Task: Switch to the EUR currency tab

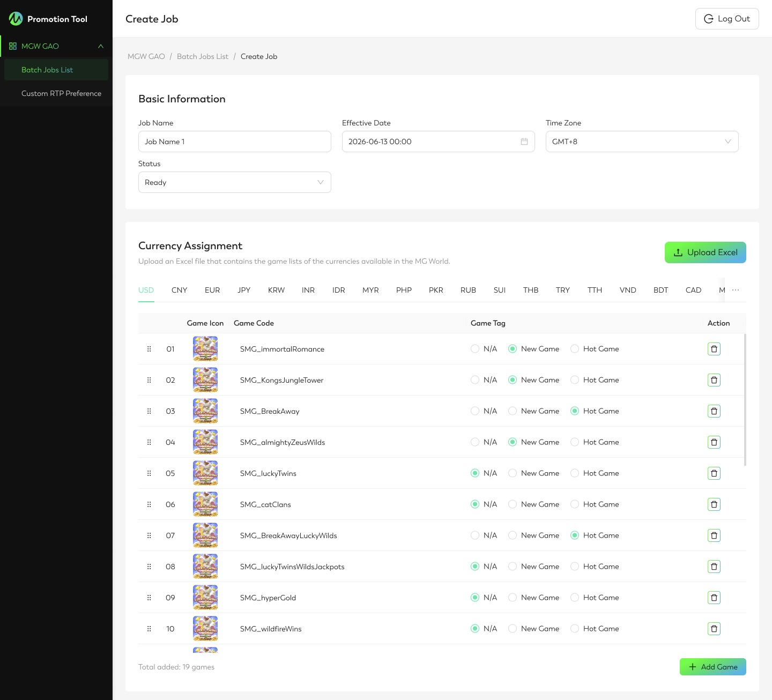Action: tap(212, 290)
